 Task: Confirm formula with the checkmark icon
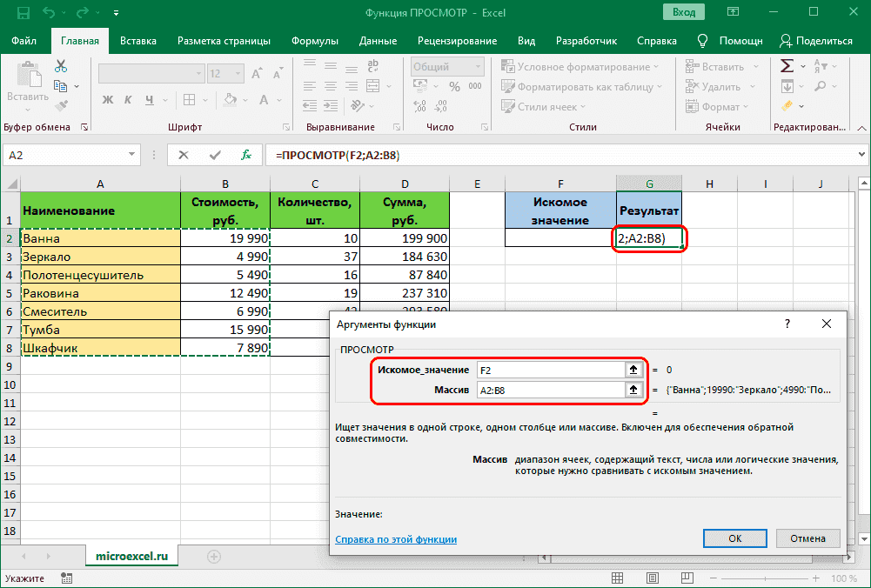215,155
